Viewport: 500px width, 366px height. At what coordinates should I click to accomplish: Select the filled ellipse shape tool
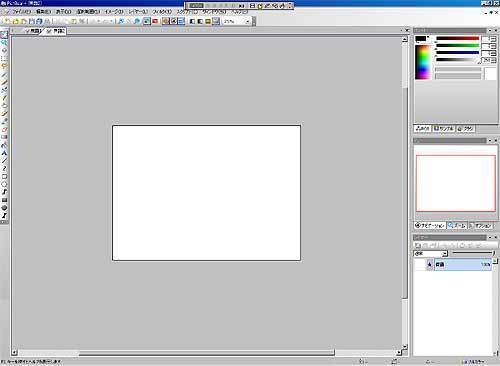[4, 208]
